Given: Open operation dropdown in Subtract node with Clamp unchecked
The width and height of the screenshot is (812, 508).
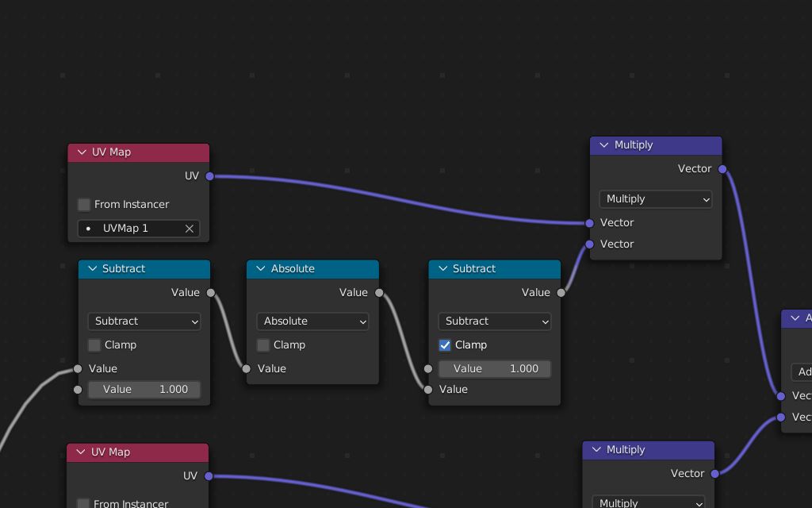Looking at the screenshot, I should point(144,321).
